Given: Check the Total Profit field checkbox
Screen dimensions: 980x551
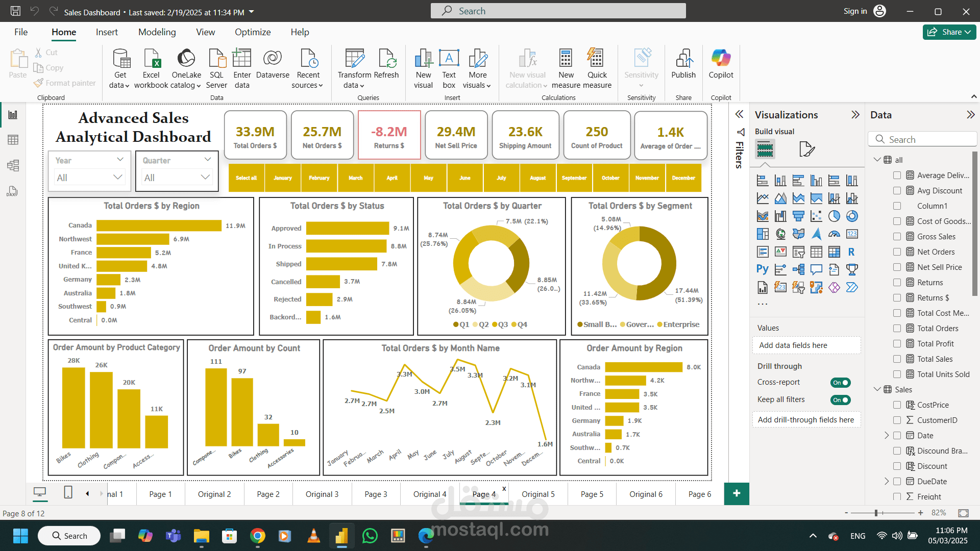Looking at the screenshot, I should (897, 344).
